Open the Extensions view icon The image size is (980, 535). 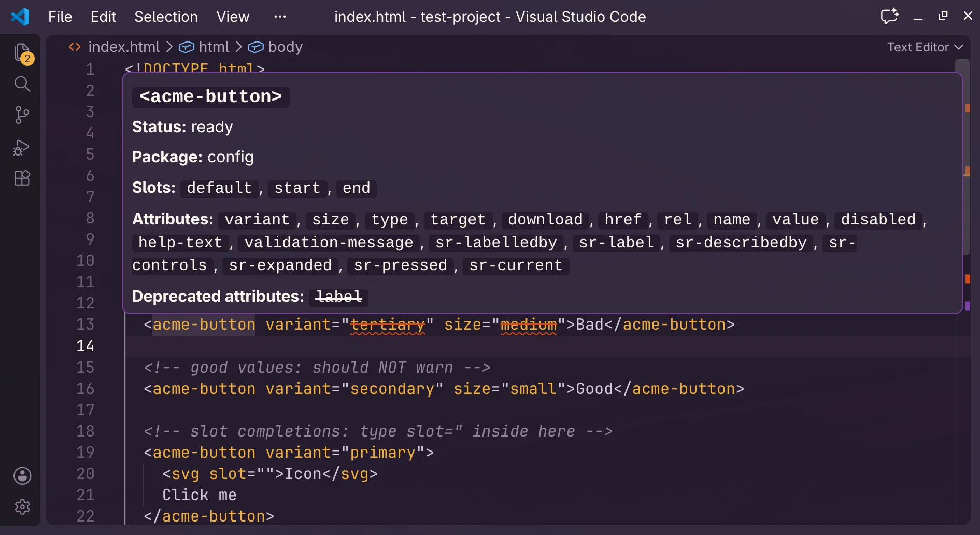[x=22, y=178]
